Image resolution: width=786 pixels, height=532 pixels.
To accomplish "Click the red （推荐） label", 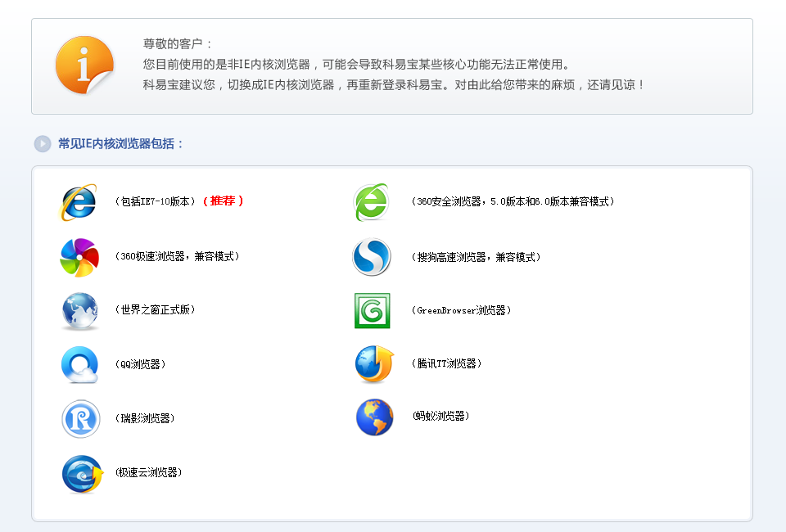I will point(223,201).
